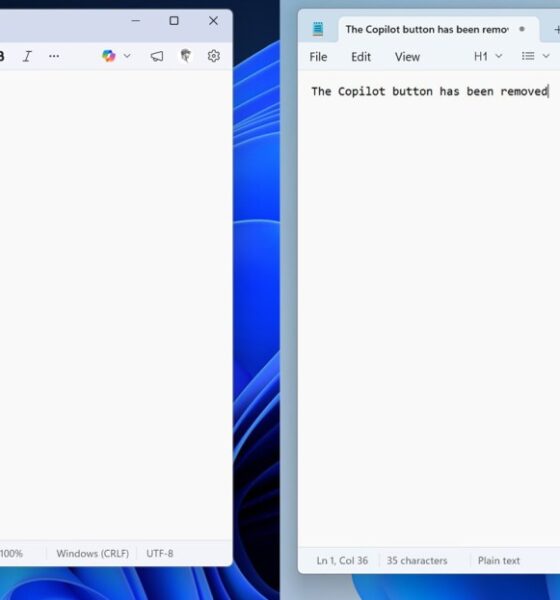Add a new tab in right Notepad
The image size is (560, 600).
pyautogui.click(x=557, y=29)
